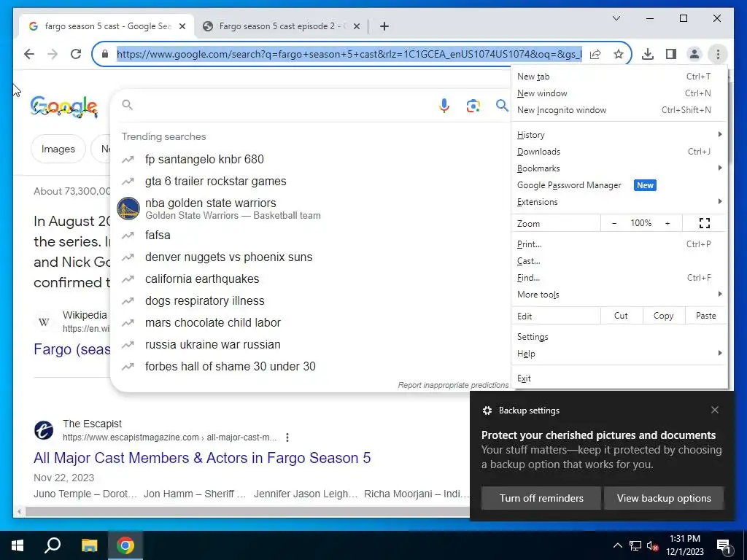
Task: Click the three-dot Chrome menu icon
Action: click(x=718, y=54)
